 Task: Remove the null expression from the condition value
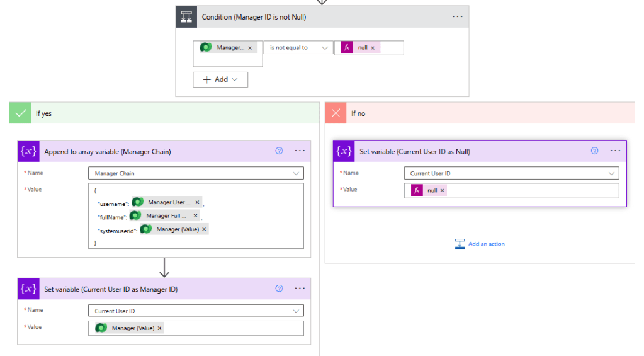pyautogui.click(x=373, y=48)
